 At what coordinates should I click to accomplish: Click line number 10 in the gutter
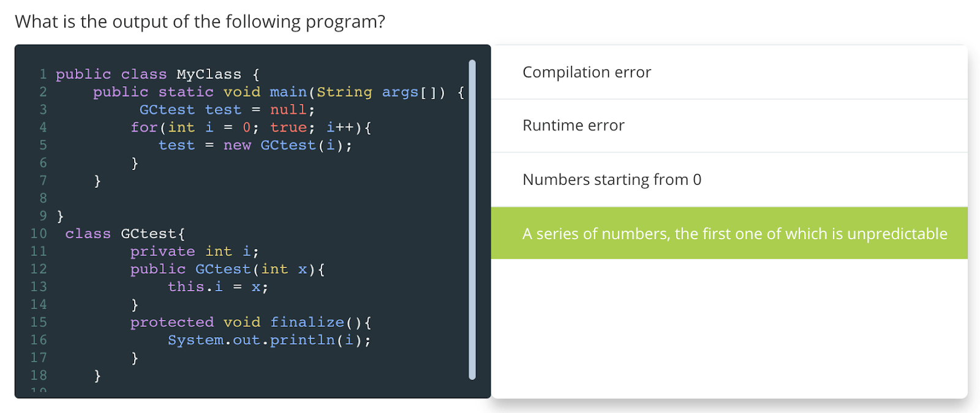click(39, 234)
